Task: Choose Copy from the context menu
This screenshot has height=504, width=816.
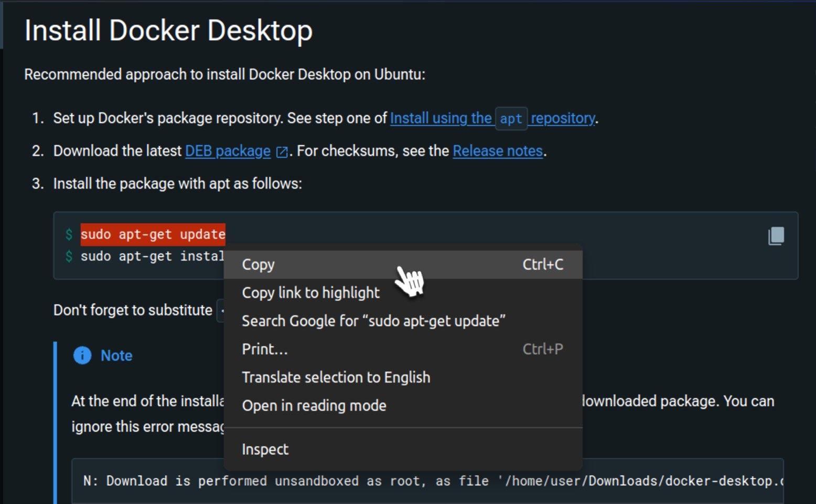Action: (x=403, y=265)
